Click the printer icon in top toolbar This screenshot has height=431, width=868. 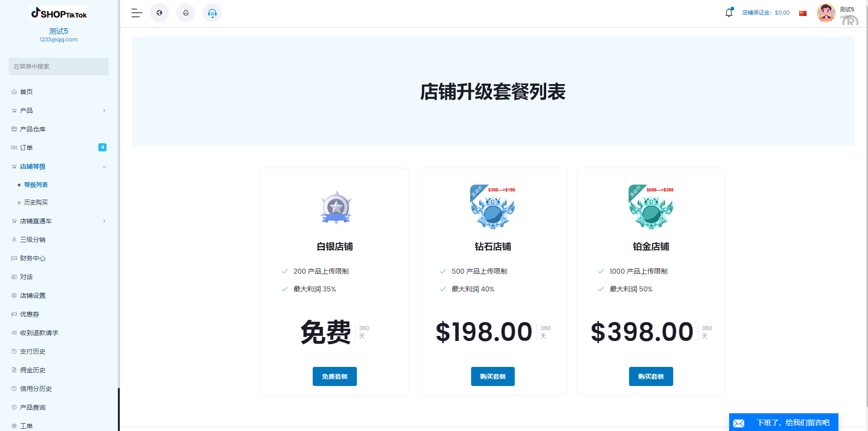click(x=185, y=13)
